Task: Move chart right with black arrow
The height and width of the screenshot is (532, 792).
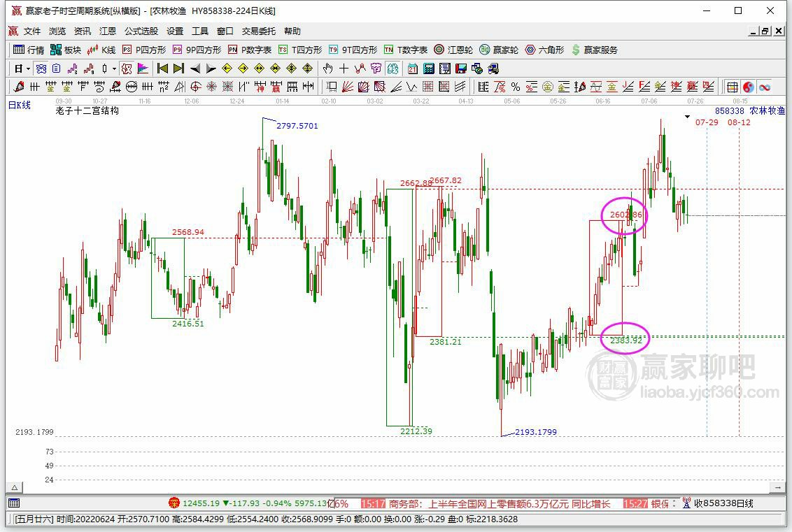Action: 211,69
